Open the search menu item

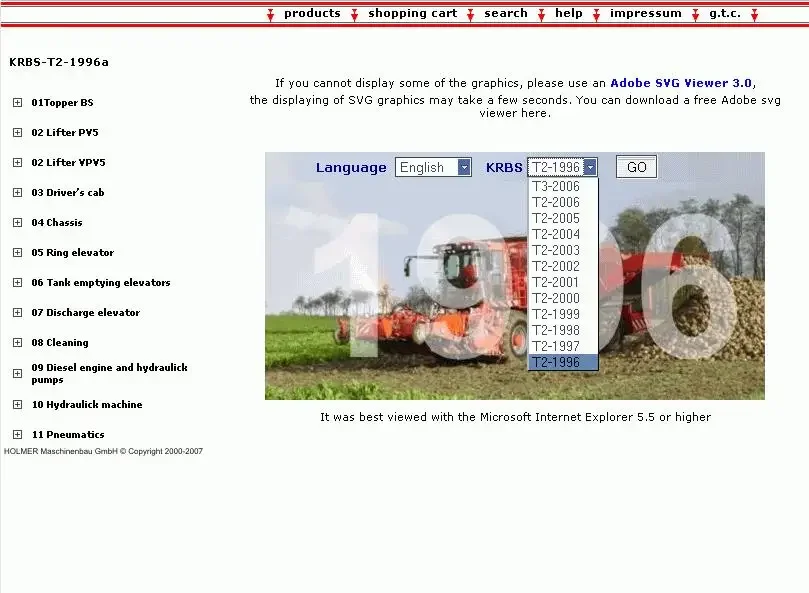coord(506,13)
